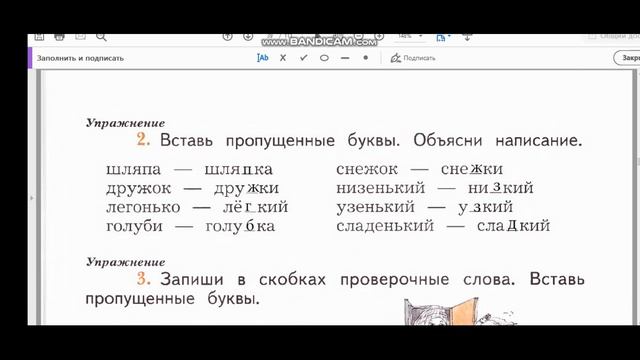This screenshot has width=640, height=360.
Task: Go to the next page (down arrow)
Action: (248, 37)
